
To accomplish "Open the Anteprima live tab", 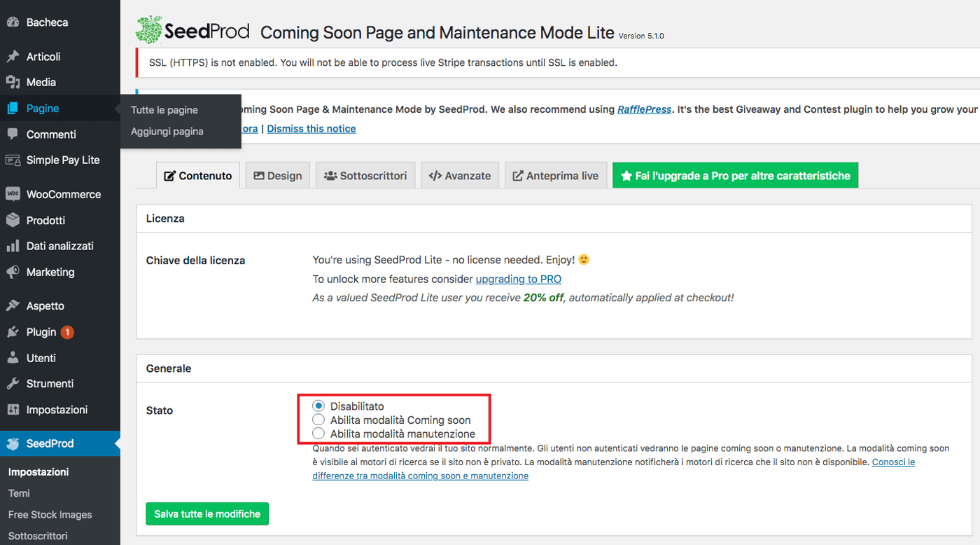I will click(x=556, y=176).
